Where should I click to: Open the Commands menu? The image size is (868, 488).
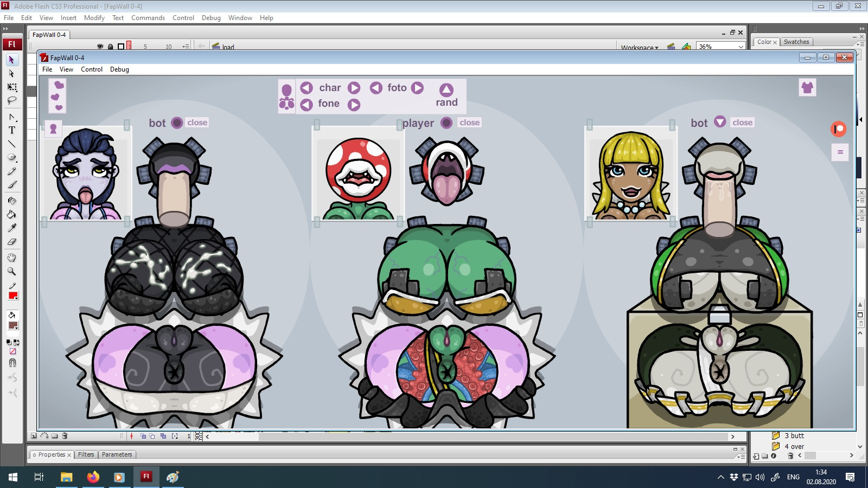[x=148, y=18]
